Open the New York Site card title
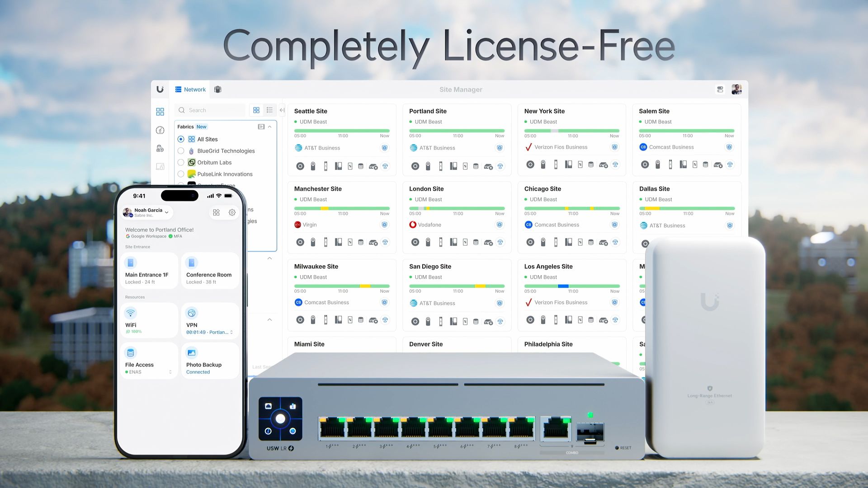Image resolution: width=868 pixels, height=488 pixels. pos(544,111)
